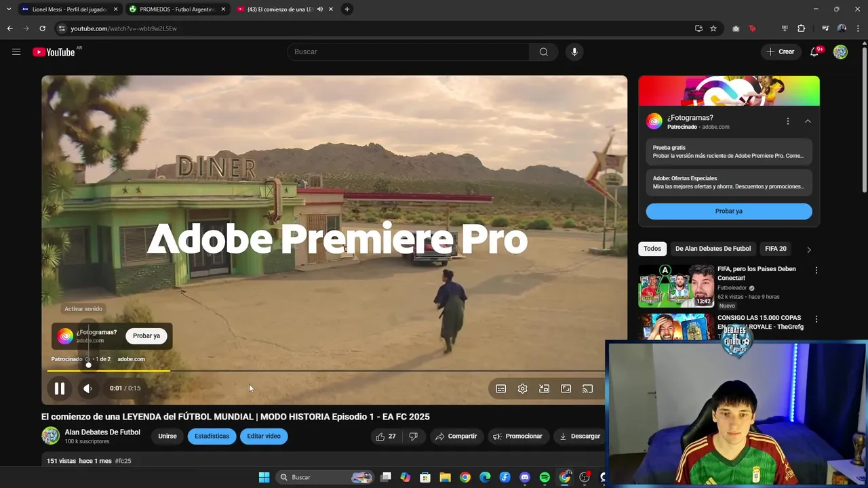
Task: Click the #fc25 hashtag
Action: point(123,461)
